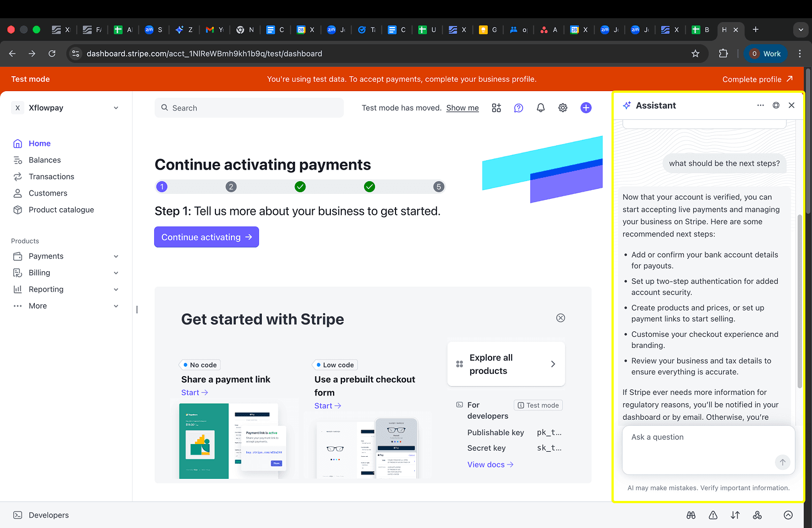Switch to the Gemini sparkle tab
This screenshot has width=812, height=528.
(184, 30)
